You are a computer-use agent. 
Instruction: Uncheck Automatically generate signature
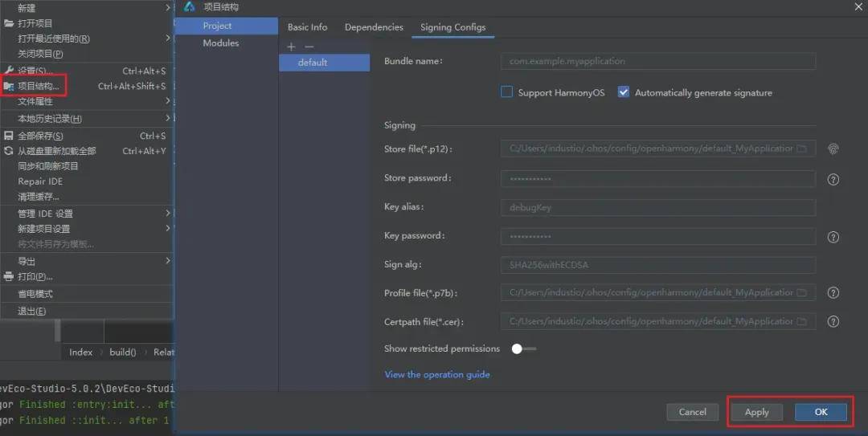click(x=624, y=92)
